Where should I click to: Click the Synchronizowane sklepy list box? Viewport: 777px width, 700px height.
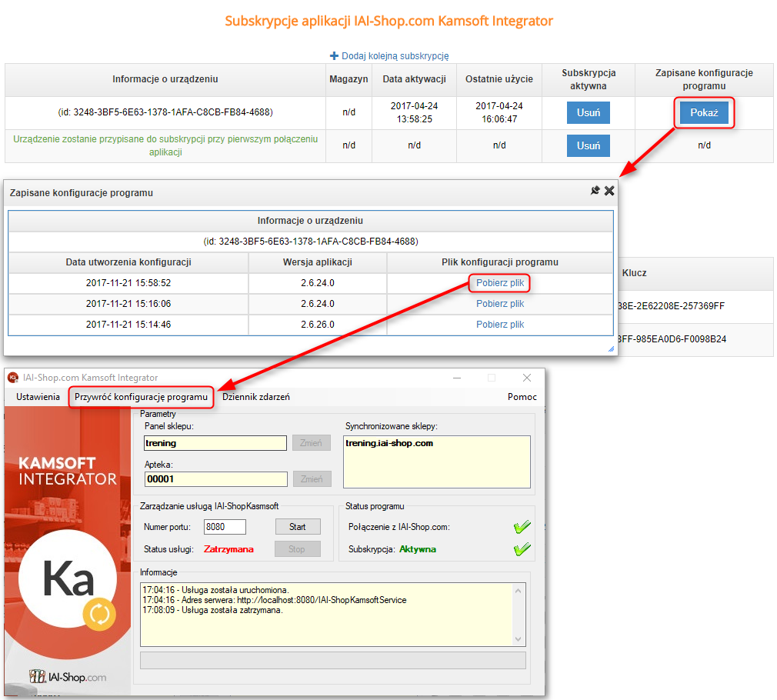437,462
